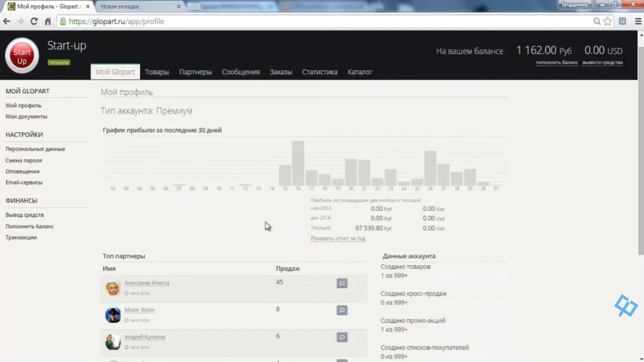Click Создано товаров 1 из 999+ value

394,276
